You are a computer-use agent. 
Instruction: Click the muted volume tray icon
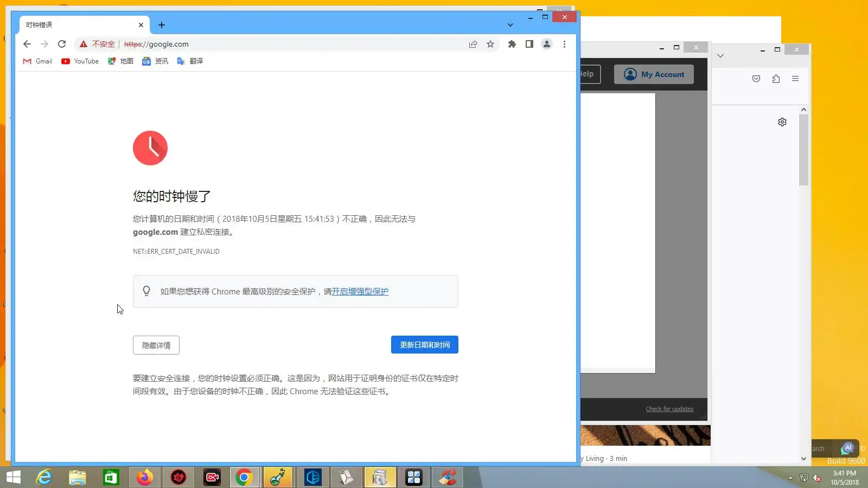tap(817, 478)
